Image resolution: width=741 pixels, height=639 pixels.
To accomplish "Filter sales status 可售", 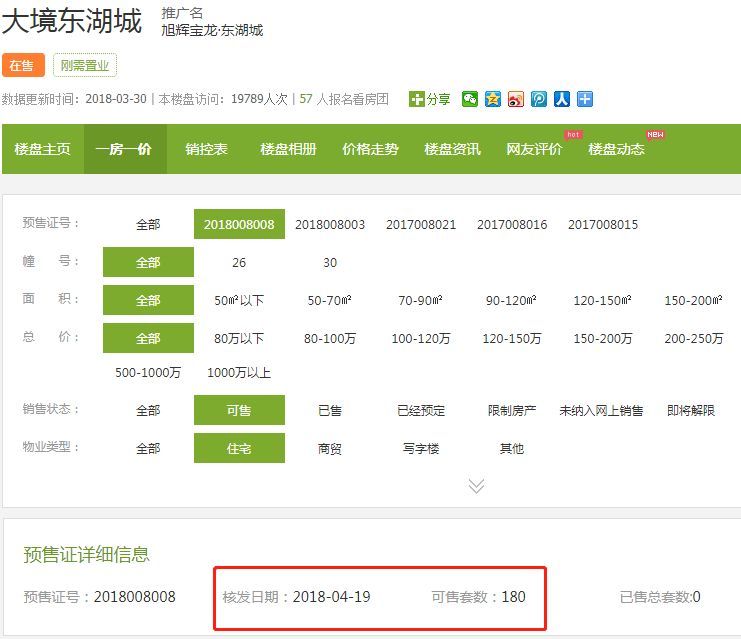I will coord(239,410).
